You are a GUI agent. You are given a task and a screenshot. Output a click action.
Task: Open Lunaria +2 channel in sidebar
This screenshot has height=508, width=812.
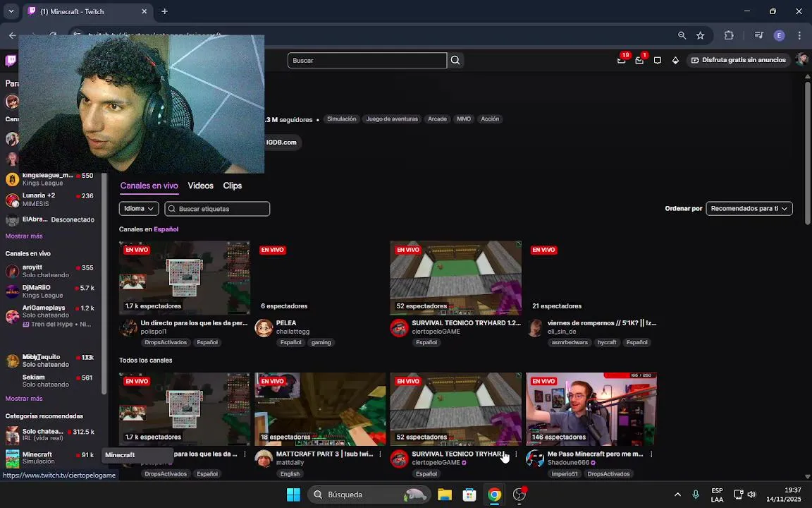(x=51, y=200)
